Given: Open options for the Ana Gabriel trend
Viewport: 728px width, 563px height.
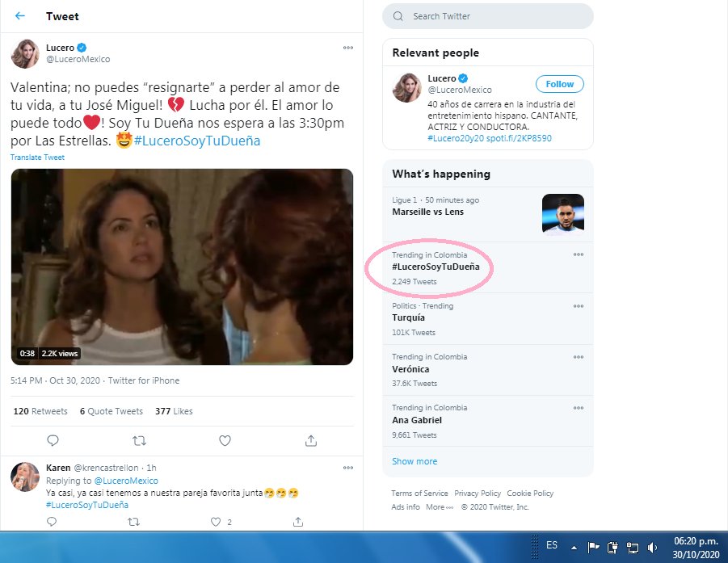Looking at the screenshot, I should tap(578, 408).
